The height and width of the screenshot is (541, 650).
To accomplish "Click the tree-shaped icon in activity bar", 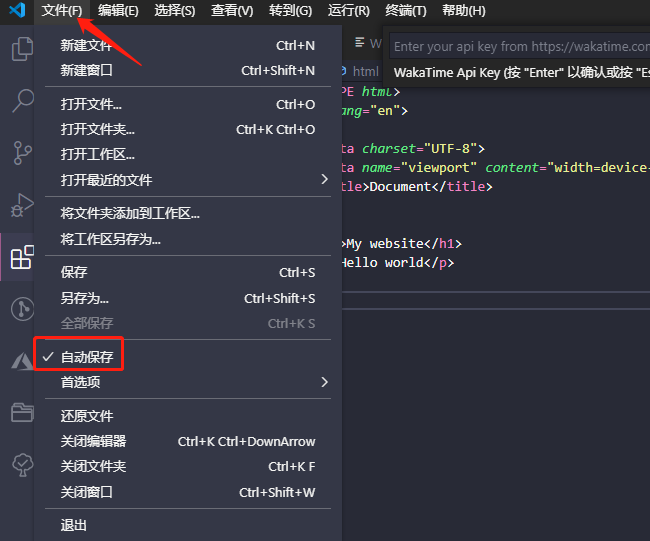I will [21, 464].
